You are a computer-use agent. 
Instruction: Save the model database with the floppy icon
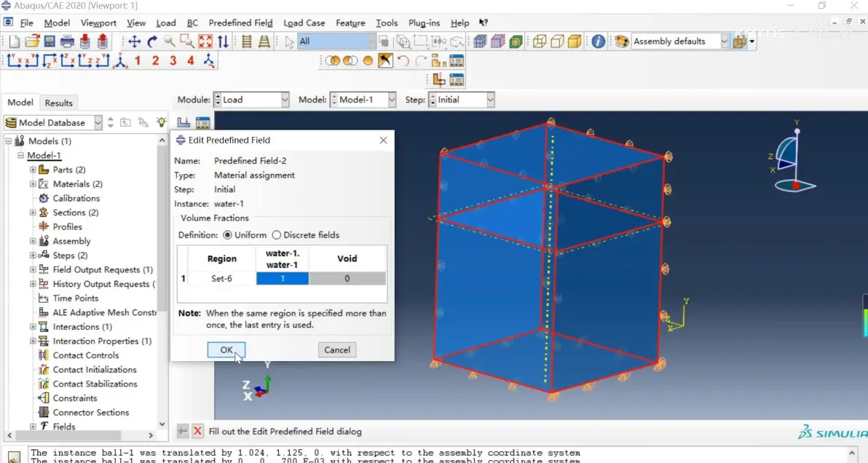click(x=50, y=41)
